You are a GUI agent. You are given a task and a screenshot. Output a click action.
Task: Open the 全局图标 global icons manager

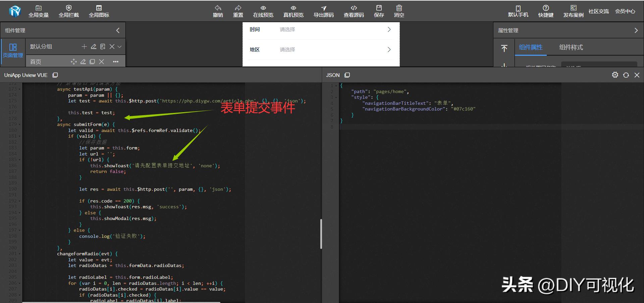(99, 11)
